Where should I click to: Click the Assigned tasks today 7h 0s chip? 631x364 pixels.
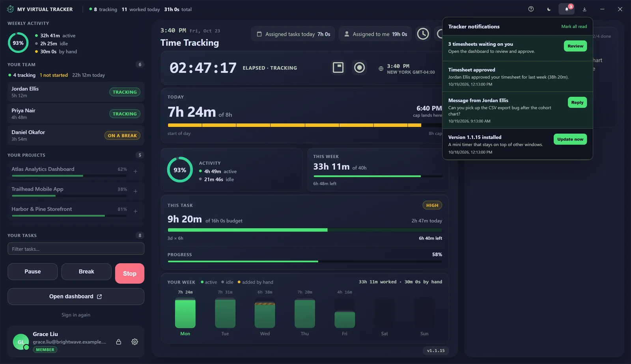click(293, 34)
